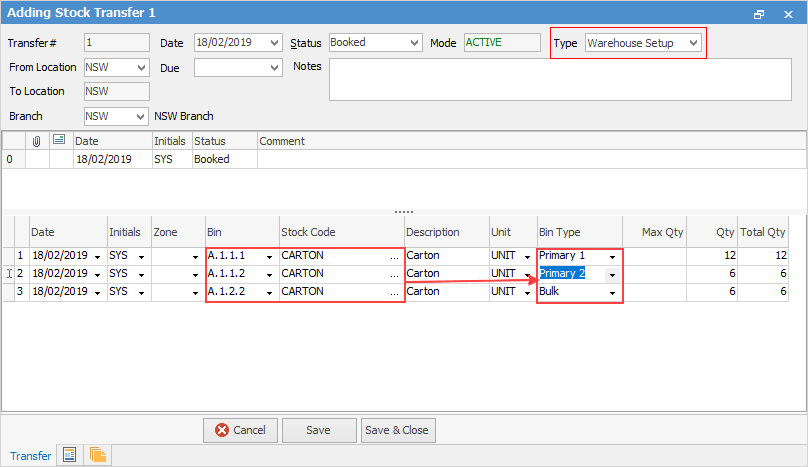Open the Date picker showing 18/02/2019 in header
The image size is (808, 467).
[x=275, y=43]
